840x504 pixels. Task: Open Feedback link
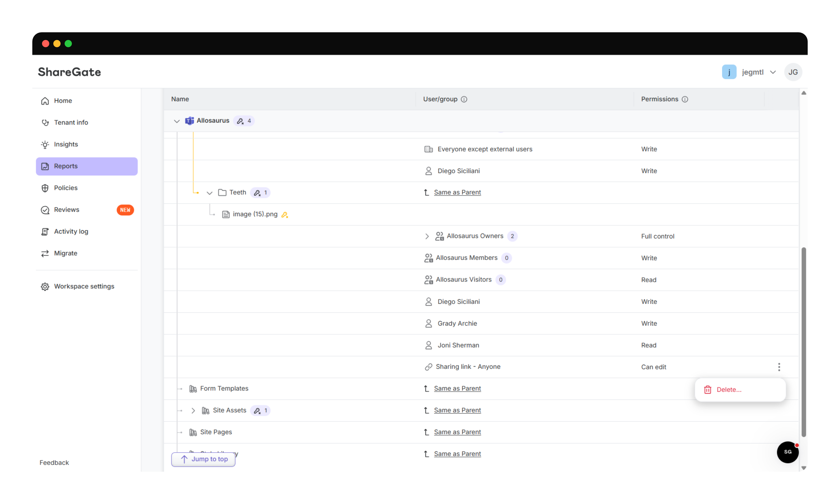(x=54, y=463)
